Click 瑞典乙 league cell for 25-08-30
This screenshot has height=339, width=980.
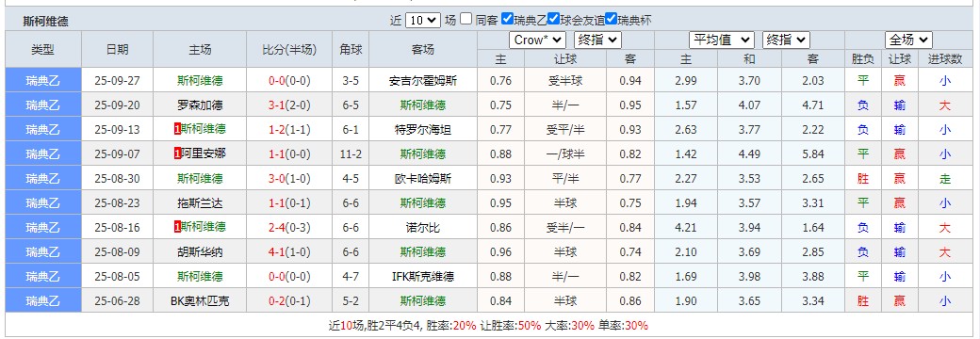point(43,179)
